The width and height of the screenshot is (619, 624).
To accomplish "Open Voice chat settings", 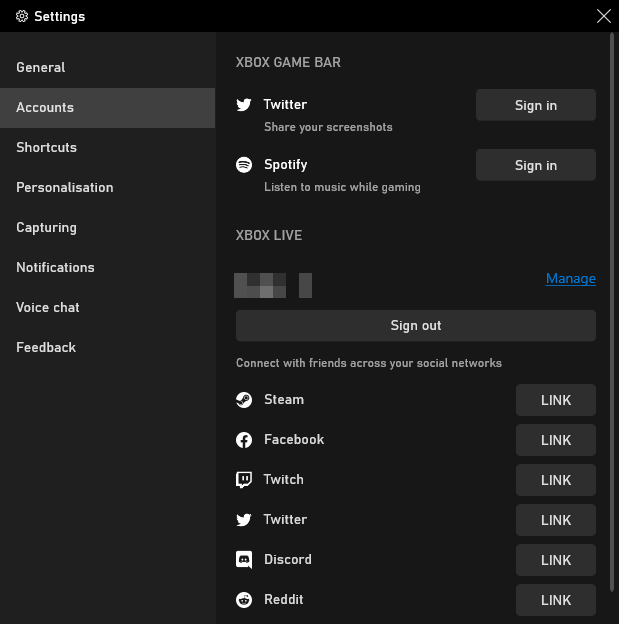I will pyautogui.click(x=107, y=308).
